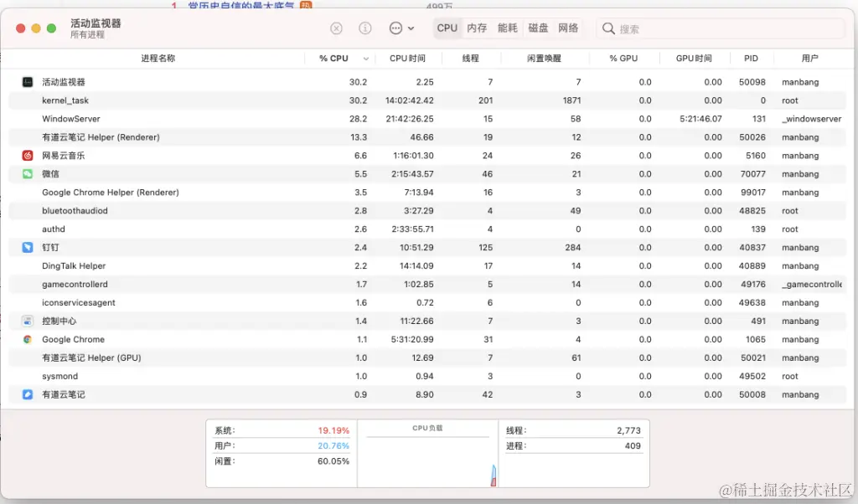The height and width of the screenshot is (504, 858).
Task: Select the bluetoothaudiod process row
Action: [x=427, y=211]
